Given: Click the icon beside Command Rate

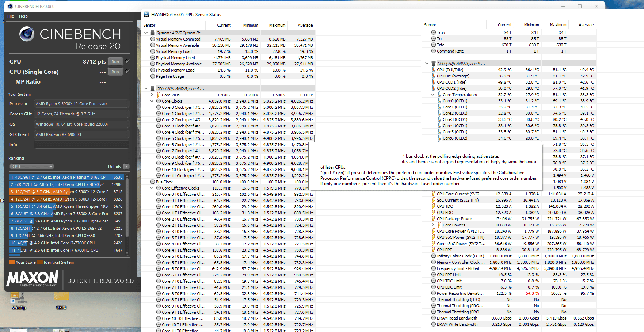Looking at the screenshot, I should click(x=434, y=51).
